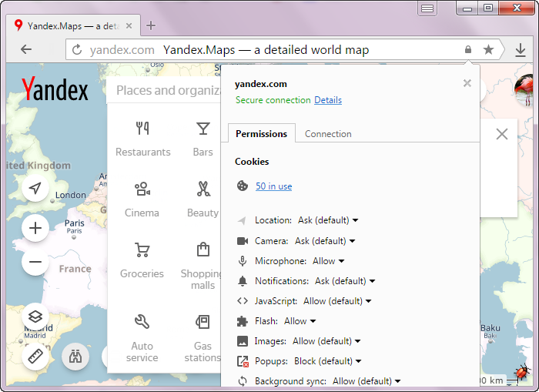This screenshot has height=392, width=539.
Task: Choose the Restaurants category icon
Action: tap(142, 129)
